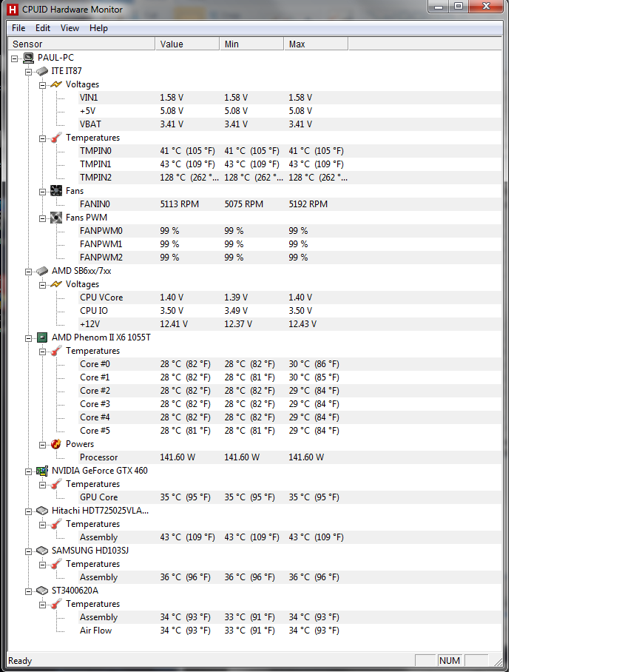The image size is (639, 672).
Task: Click the Fans PWM icon
Action: coord(56,218)
